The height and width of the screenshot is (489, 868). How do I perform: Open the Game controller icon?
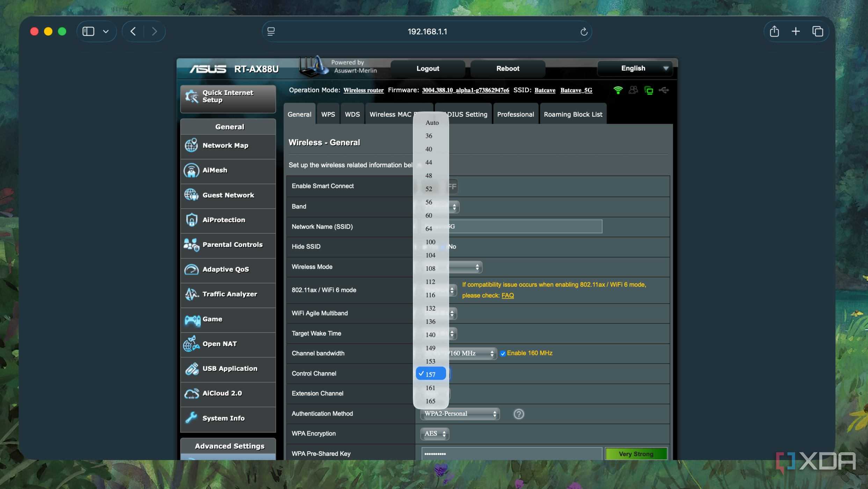click(x=192, y=320)
